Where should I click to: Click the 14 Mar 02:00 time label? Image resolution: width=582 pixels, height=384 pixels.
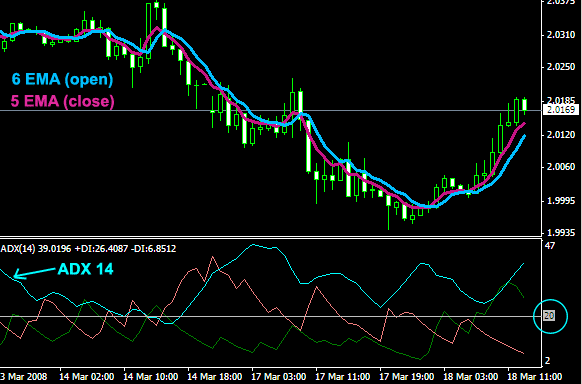pyautogui.click(x=86, y=377)
